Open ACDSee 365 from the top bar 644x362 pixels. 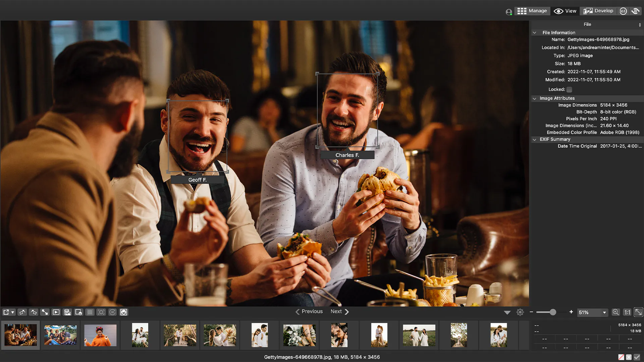click(x=623, y=11)
